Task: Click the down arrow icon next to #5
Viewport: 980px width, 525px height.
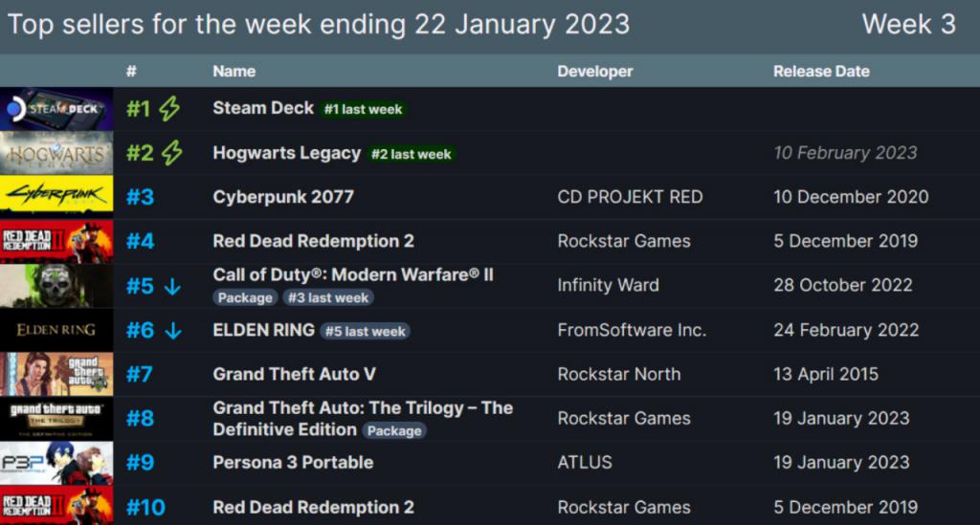Action: [172, 287]
